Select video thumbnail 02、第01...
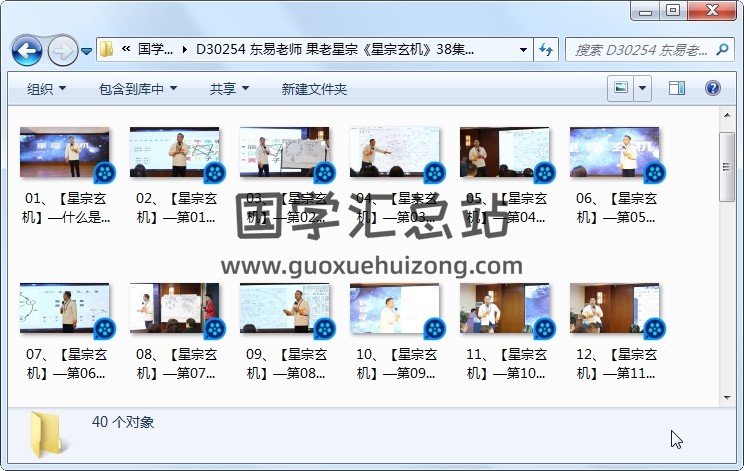744x471 pixels. 176,153
